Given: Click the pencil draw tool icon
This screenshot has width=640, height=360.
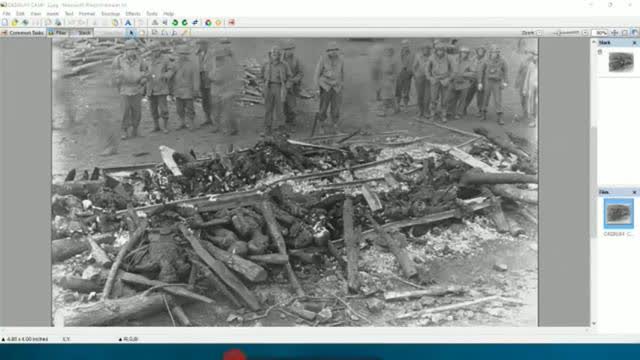Looking at the screenshot, I should tap(185, 33).
